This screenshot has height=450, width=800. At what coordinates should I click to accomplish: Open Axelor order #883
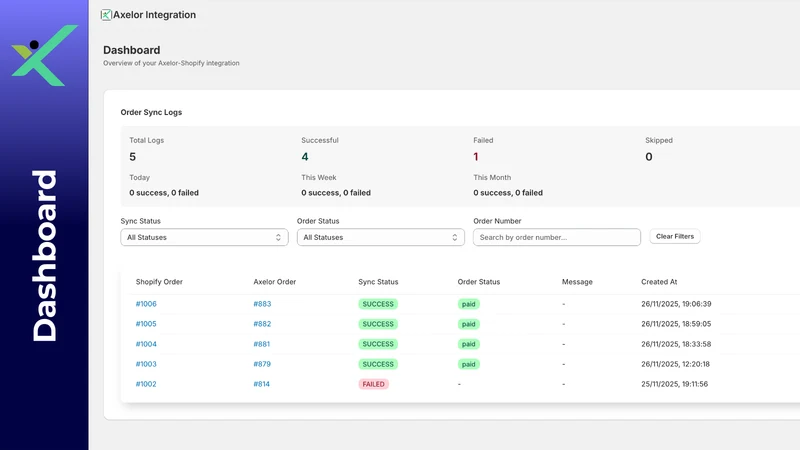262,304
